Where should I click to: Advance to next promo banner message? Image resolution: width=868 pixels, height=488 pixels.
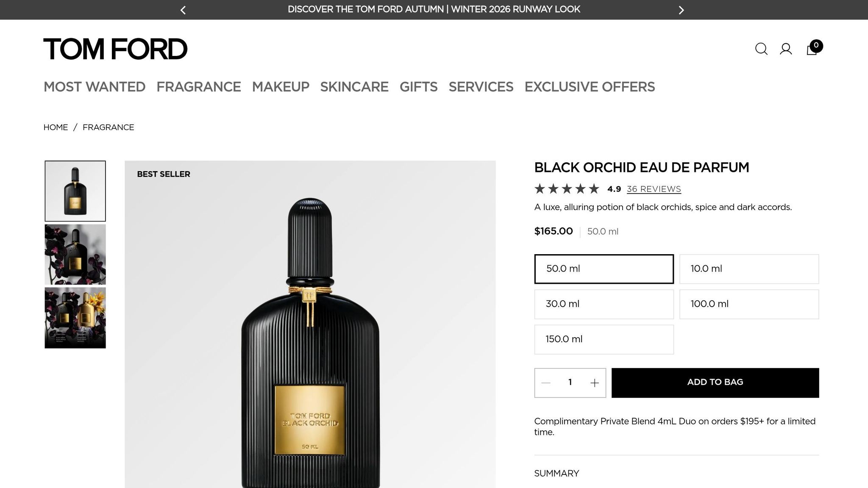[681, 10]
